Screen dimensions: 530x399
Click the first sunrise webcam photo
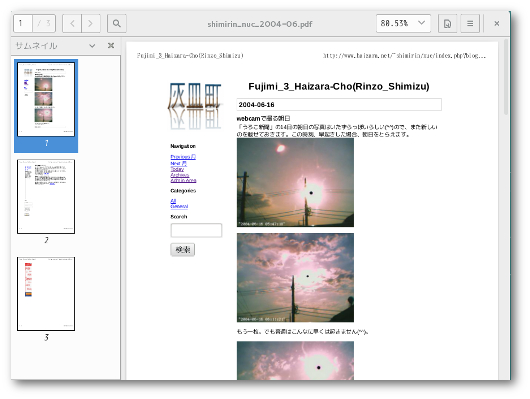tap(295, 182)
